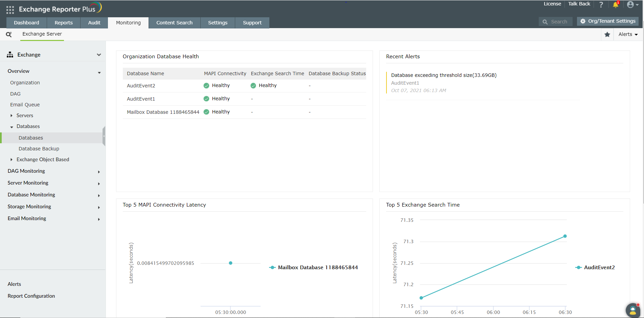Click the Exchange organization hierarchy icon

(x=9, y=54)
